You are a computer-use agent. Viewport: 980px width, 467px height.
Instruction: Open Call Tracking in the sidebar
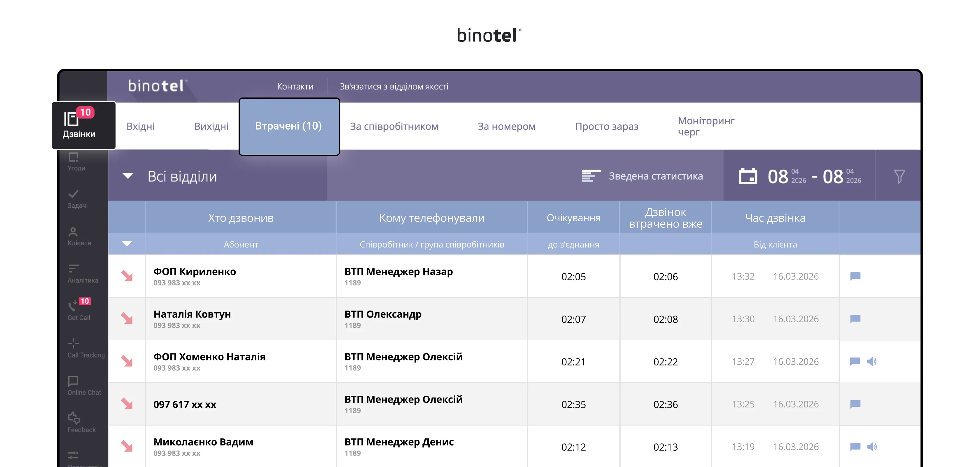pos(86,348)
